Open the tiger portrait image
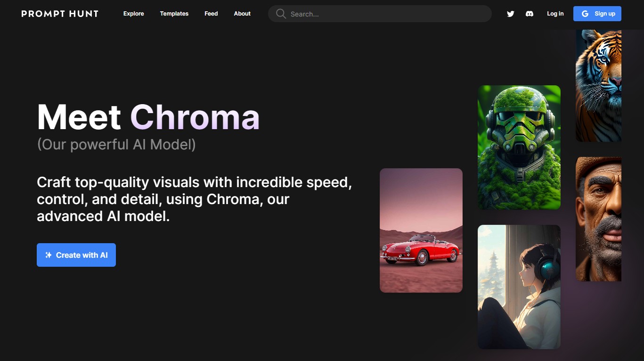 [598, 85]
